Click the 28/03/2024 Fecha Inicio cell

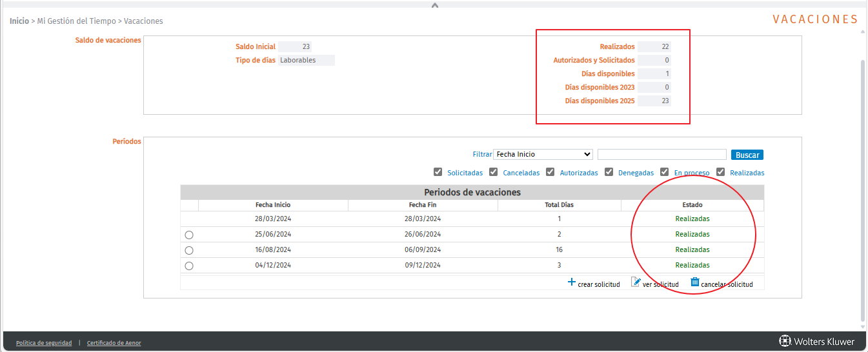(273, 219)
